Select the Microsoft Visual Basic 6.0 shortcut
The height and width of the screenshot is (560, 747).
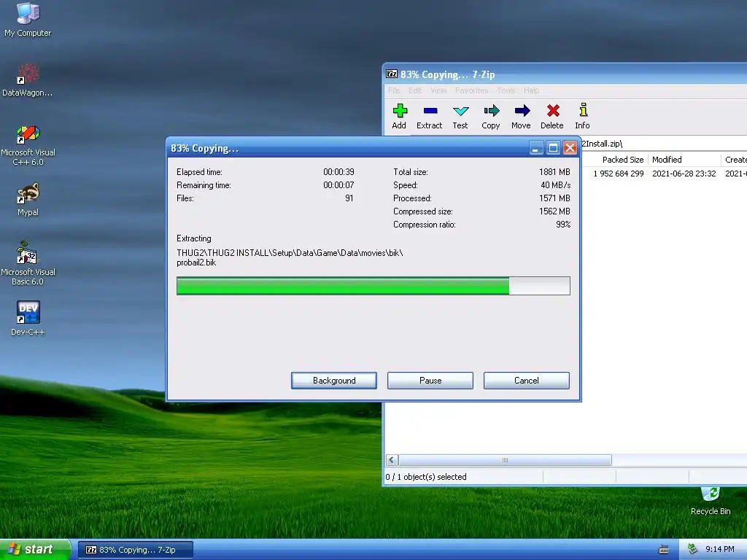click(x=28, y=264)
